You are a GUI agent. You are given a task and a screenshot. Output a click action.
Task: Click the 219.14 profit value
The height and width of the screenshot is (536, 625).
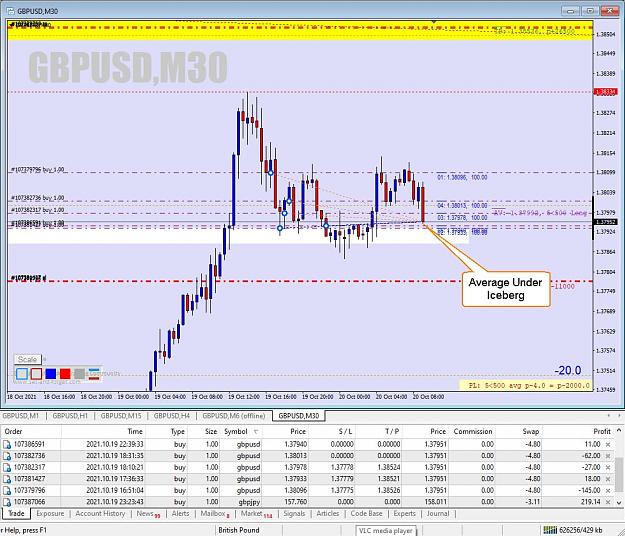(589, 502)
